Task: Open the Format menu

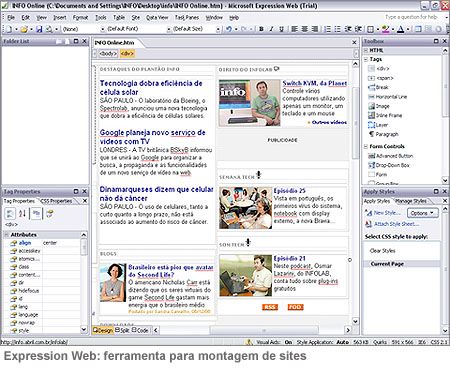Action: click(80, 17)
